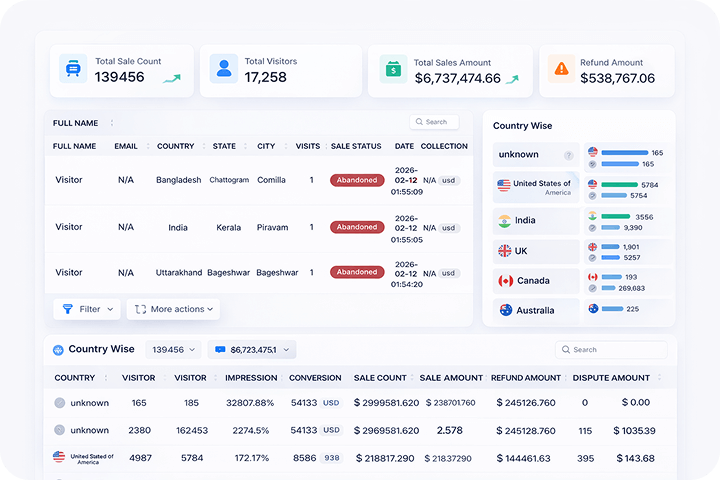Sort by the CONVERSION column header
The width and height of the screenshot is (720, 480).
point(315,378)
